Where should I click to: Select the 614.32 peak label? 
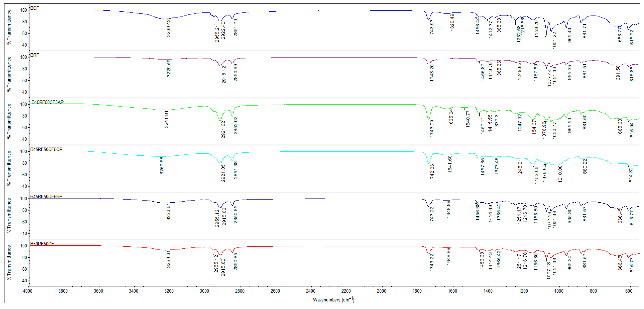point(631,175)
